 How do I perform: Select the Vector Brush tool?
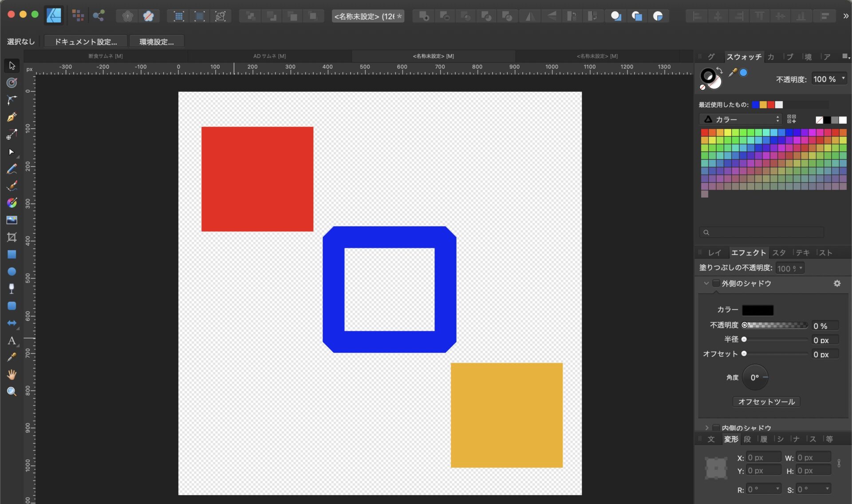point(12,186)
